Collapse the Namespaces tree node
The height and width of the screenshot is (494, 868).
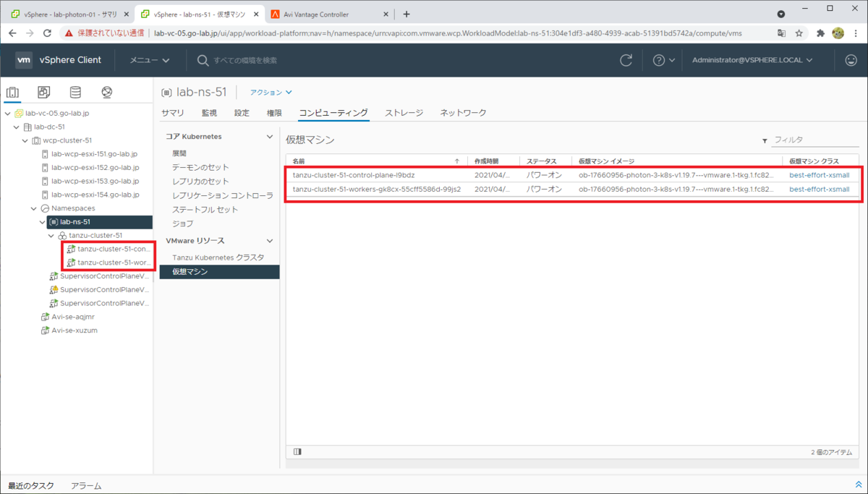click(x=34, y=208)
